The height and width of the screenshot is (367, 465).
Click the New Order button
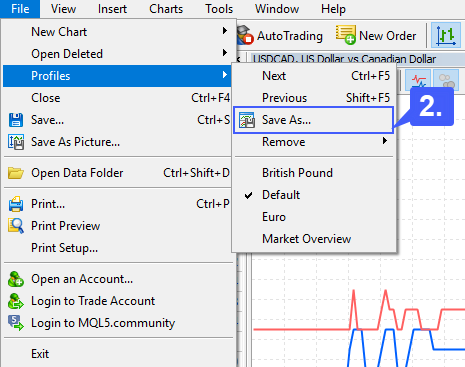376,35
